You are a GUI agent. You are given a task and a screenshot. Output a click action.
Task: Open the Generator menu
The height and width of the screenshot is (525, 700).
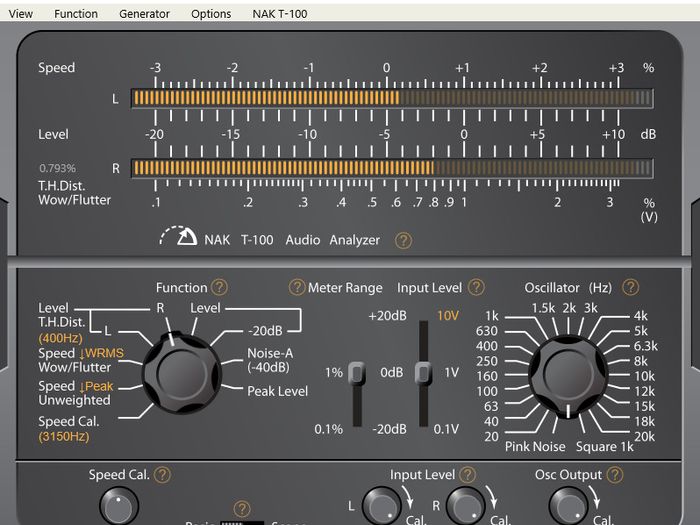(x=144, y=14)
